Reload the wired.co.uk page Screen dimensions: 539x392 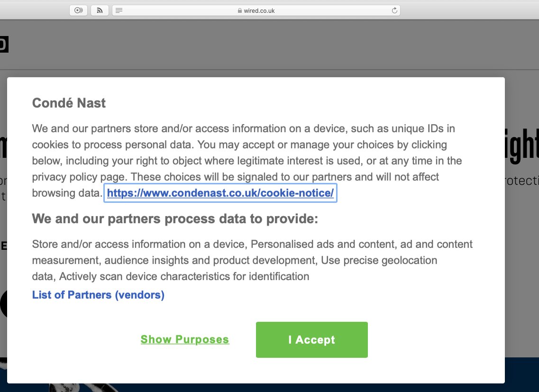click(394, 10)
